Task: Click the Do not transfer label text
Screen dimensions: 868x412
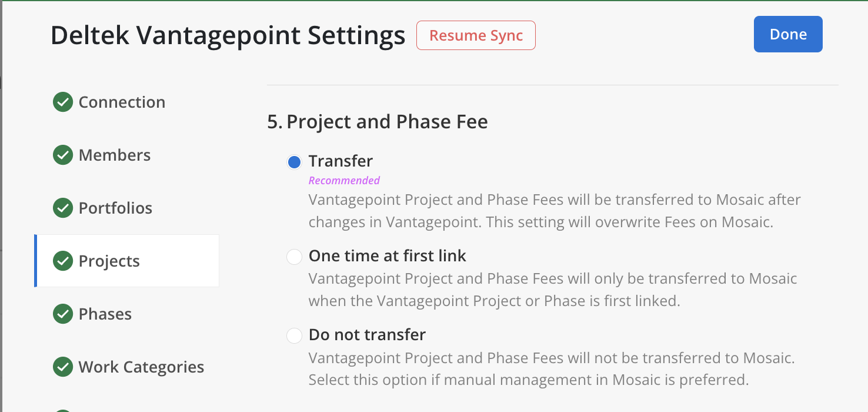Action: (x=367, y=335)
